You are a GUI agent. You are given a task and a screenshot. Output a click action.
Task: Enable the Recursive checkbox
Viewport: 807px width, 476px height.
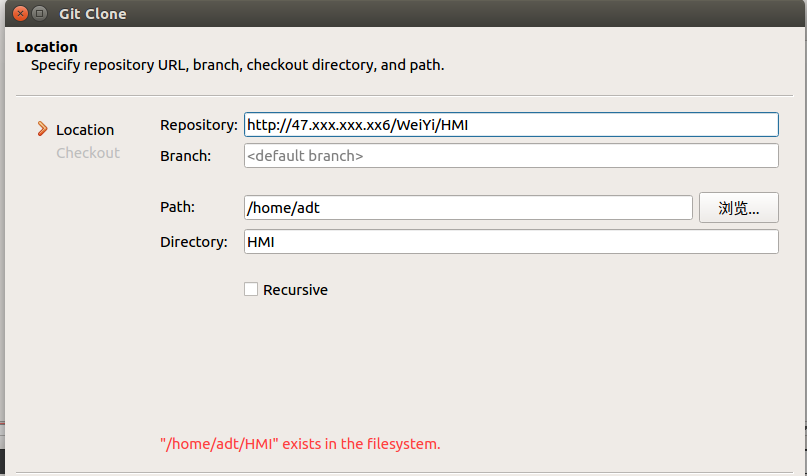click(x=251, y=289)
